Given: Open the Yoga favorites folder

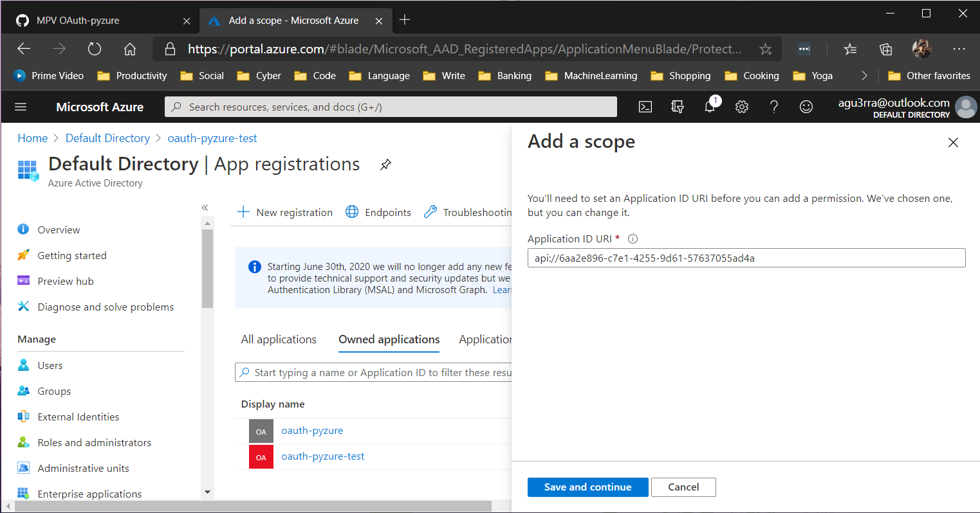Looking at the screenshot, I should click(812, 76).
